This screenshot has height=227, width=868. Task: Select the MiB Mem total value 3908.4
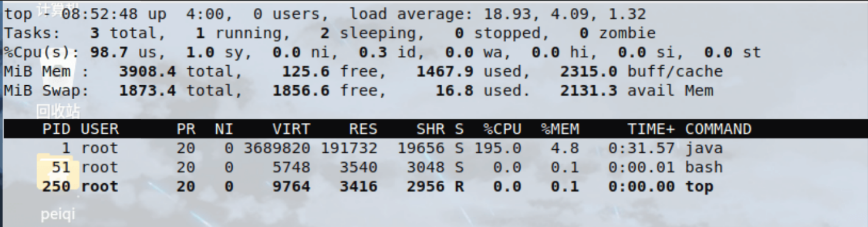(147, 72)
